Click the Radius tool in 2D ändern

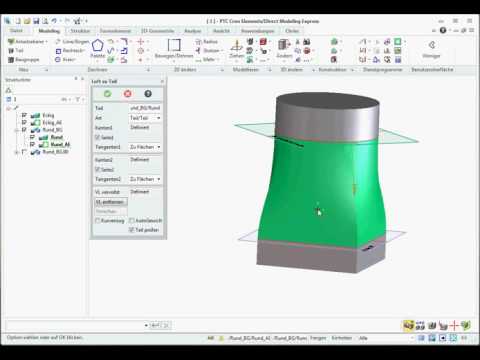(207, 42)
